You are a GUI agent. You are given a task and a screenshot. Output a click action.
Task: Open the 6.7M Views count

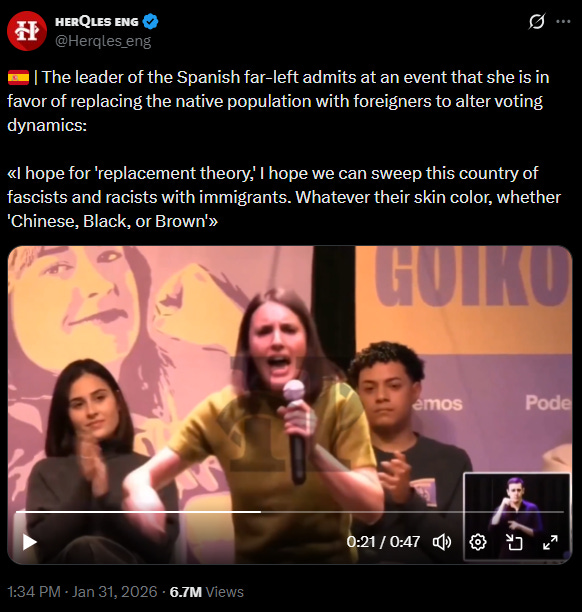(x=206, y=592)
